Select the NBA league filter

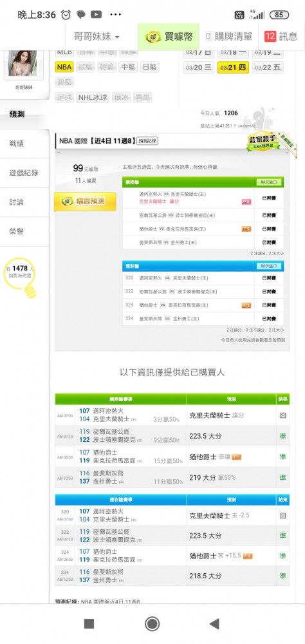[x=64, y=68]
